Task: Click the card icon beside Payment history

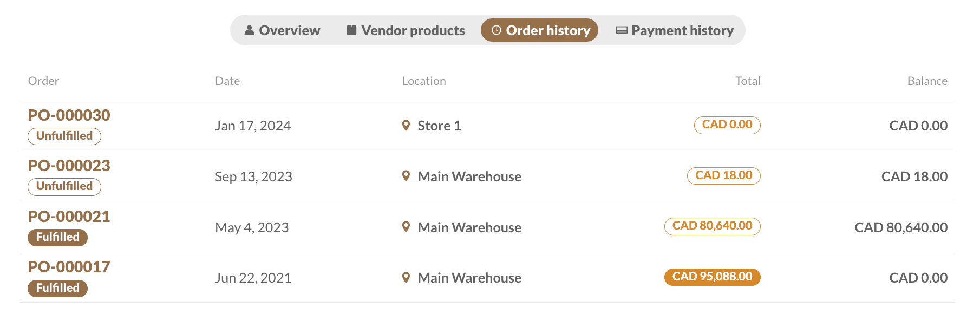Action: click(622, 30)
